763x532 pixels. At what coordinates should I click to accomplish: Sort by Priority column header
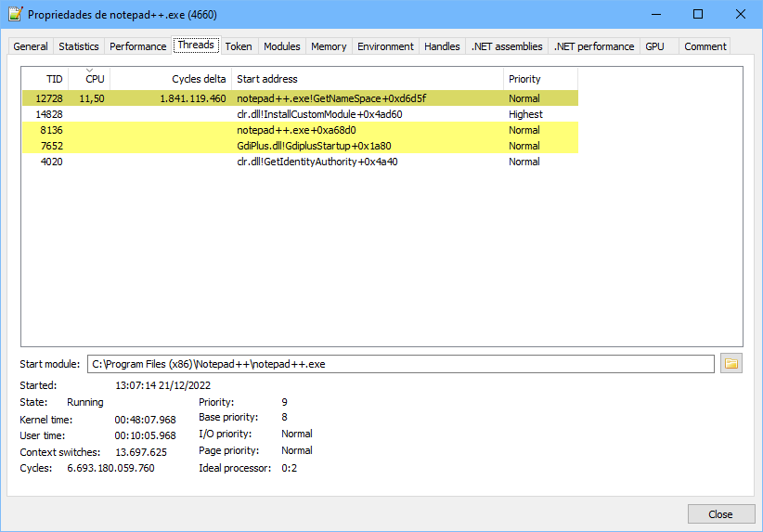point(540,79)
